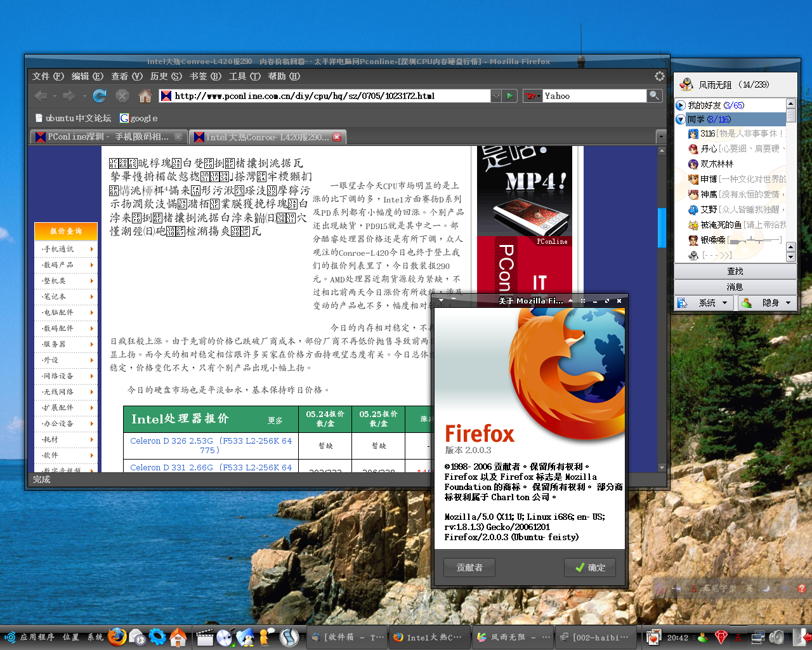Open Yahoo search engine selector

tap(532, 96)
